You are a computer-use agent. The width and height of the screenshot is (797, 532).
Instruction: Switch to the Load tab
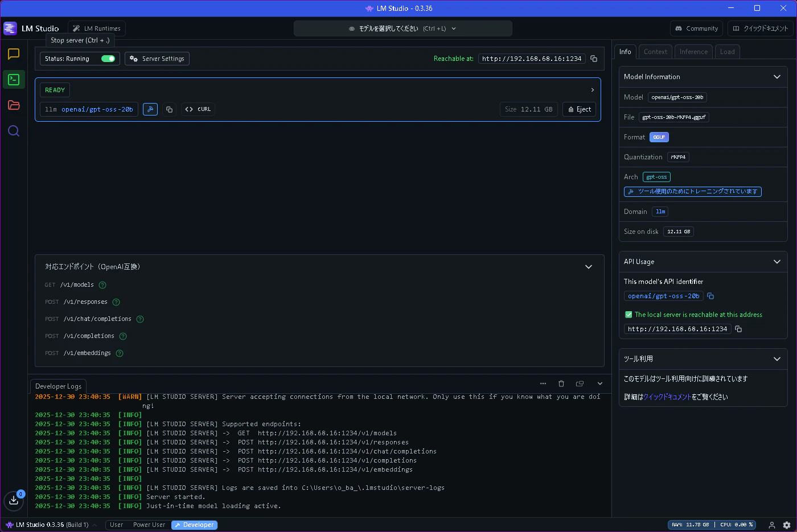[727, 52]
